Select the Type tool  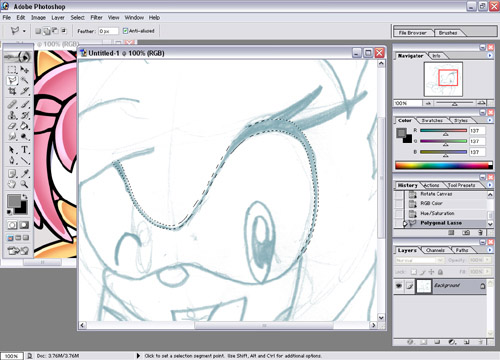tap(25, 150)
